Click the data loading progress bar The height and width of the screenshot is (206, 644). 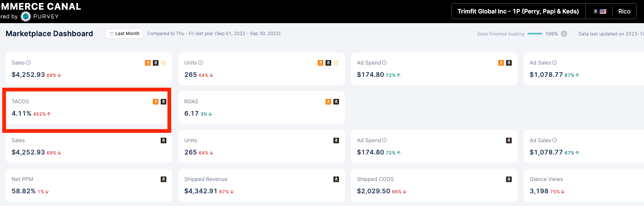[x=534, y=34]
